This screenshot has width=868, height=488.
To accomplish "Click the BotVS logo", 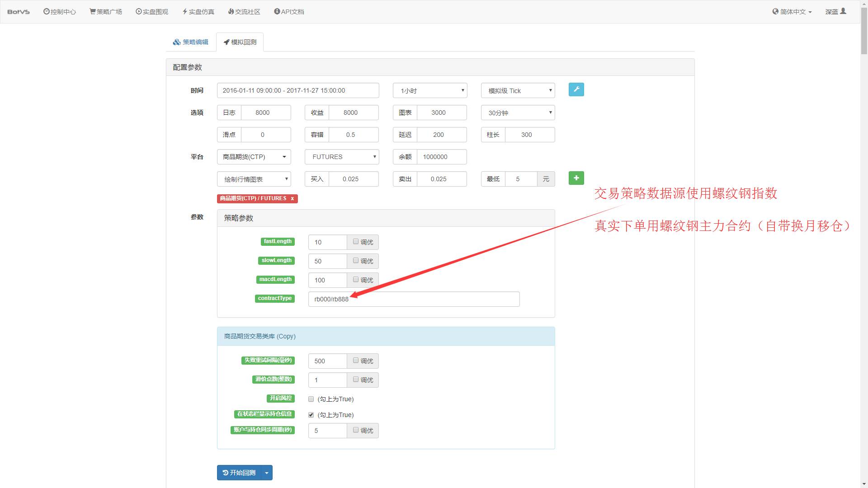I will click(19, 12).
